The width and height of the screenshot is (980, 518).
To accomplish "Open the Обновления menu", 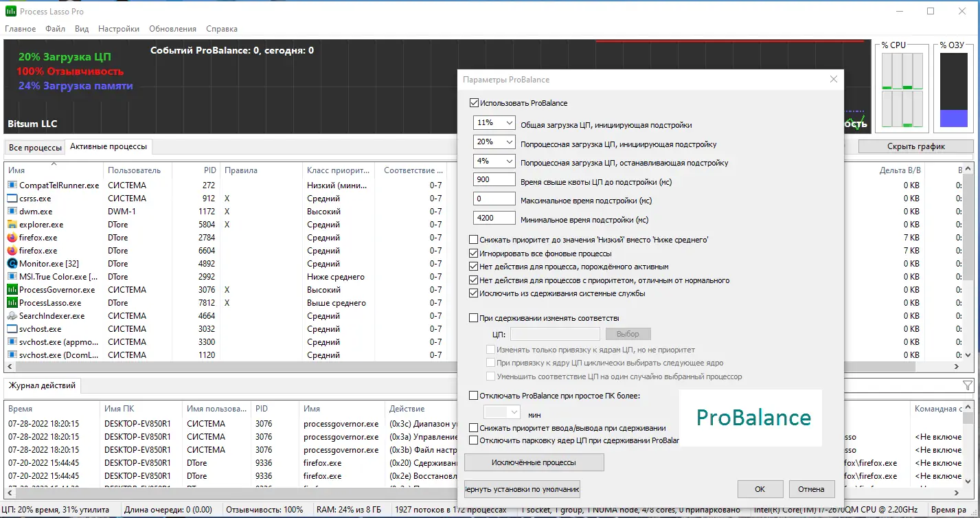I will [172, 29].
